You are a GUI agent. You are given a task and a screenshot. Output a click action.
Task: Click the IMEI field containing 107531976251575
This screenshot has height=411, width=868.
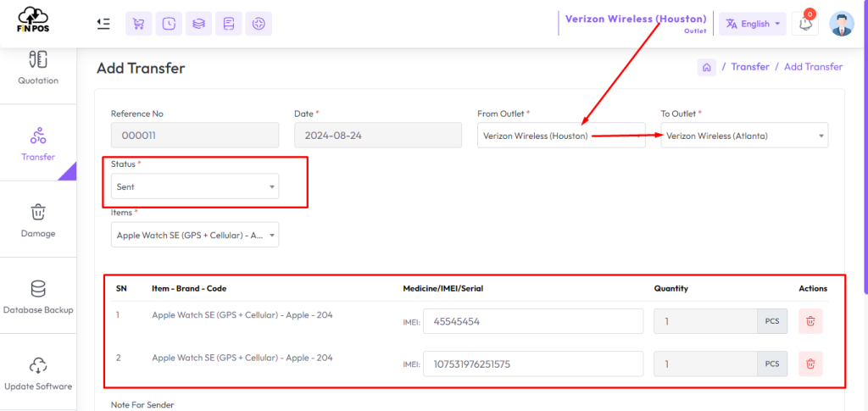pyautogui.click(x=533, y=364)
